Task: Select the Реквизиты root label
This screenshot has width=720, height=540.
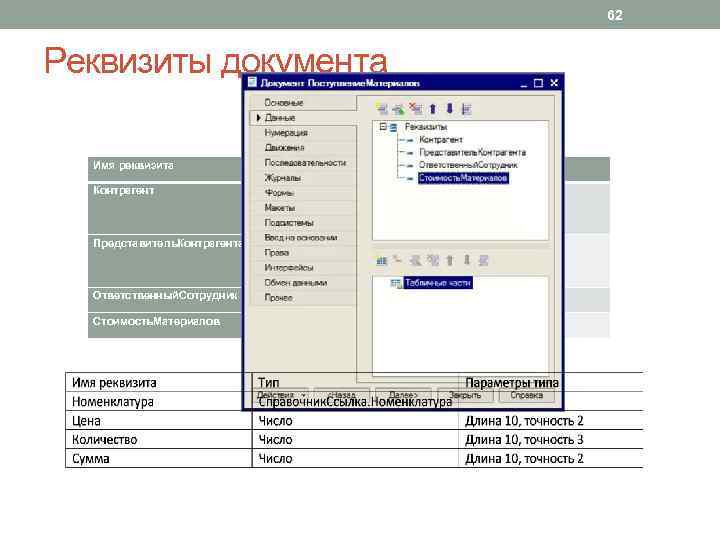Action: [426, 127]
